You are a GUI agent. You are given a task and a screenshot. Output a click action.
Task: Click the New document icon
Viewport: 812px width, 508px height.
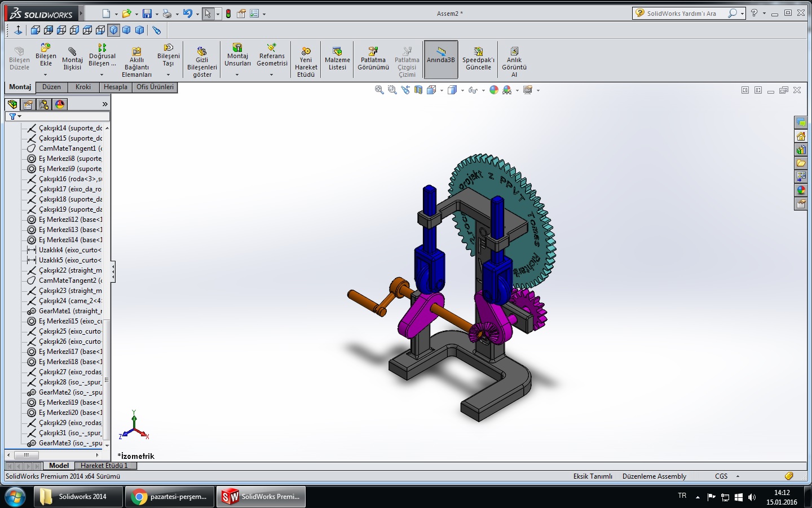(x=107, y=14)
